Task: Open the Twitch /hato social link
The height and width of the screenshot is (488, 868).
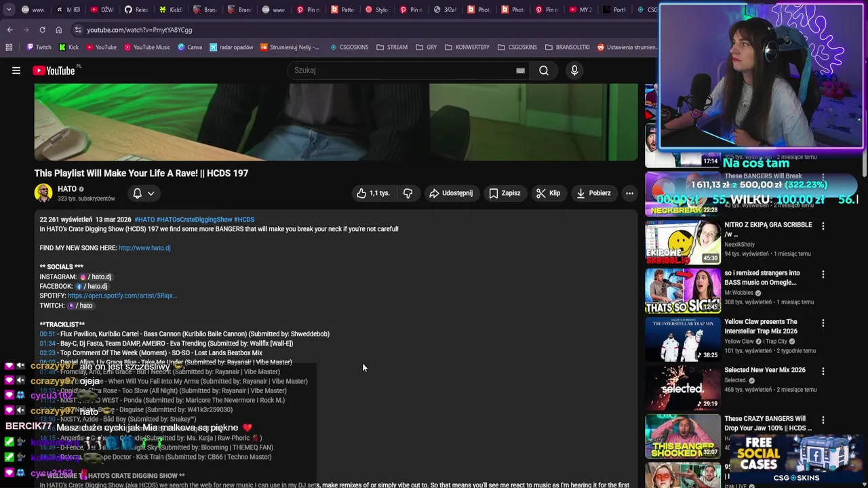Action: (x=80, y=306)
